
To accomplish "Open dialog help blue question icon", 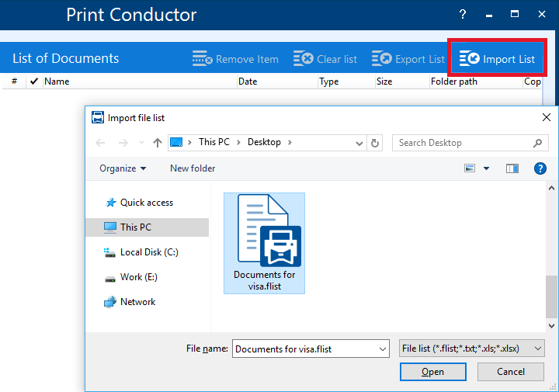I will (x=540, y=168).
